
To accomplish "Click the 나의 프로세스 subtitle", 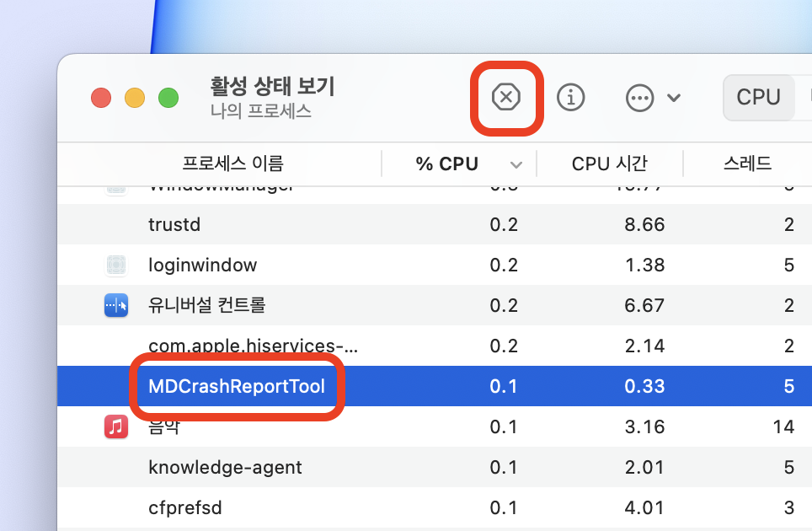I will (260, 111).
